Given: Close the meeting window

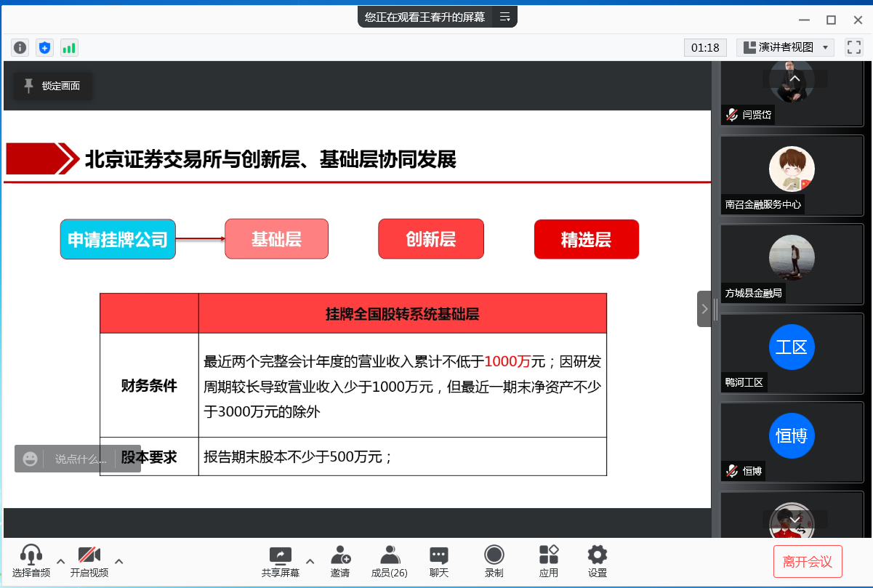Looking at the screenshot, I should 857,20.
